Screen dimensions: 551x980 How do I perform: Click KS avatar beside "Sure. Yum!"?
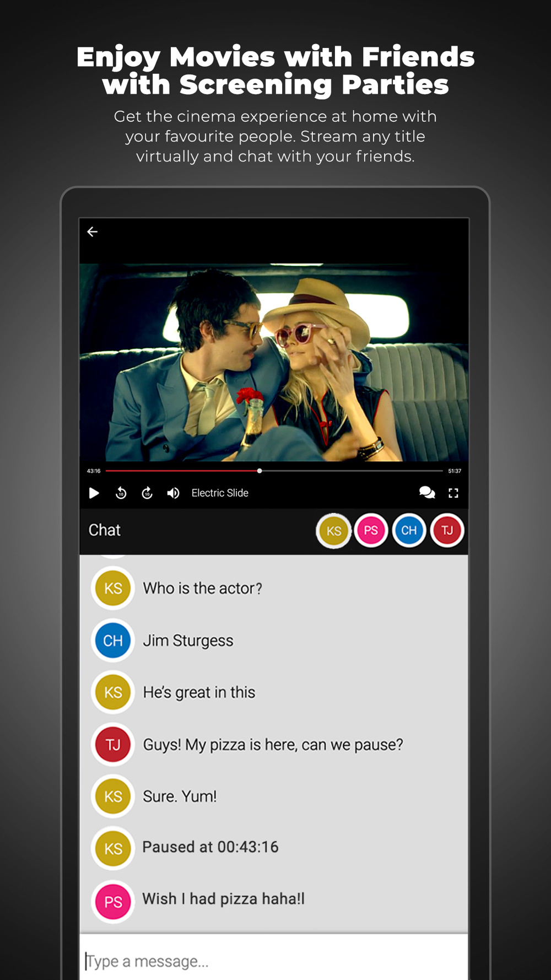pyautogui.click(x=113, y=796)
